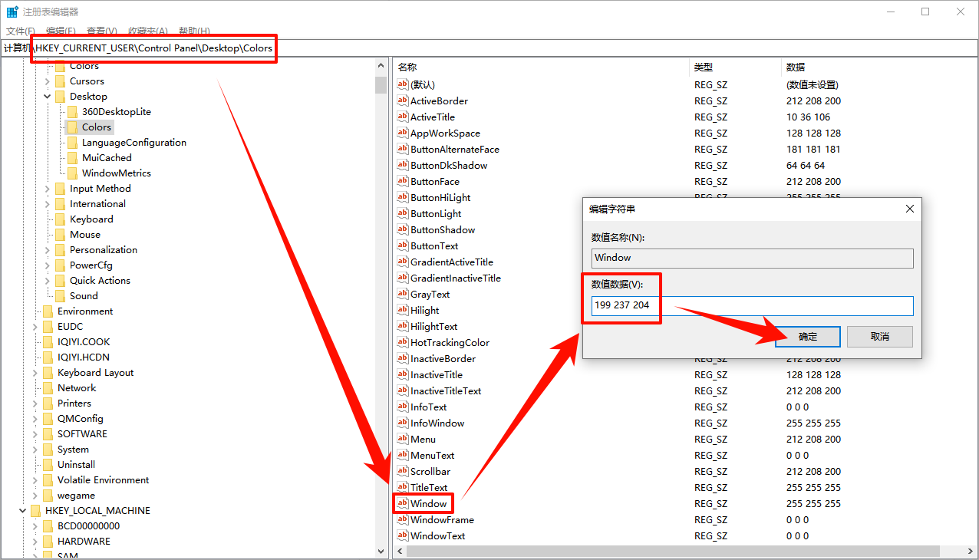Select the PowerCfg key in the tree
The width and height of the screenshot is (979, 560).
click(91, 265)
